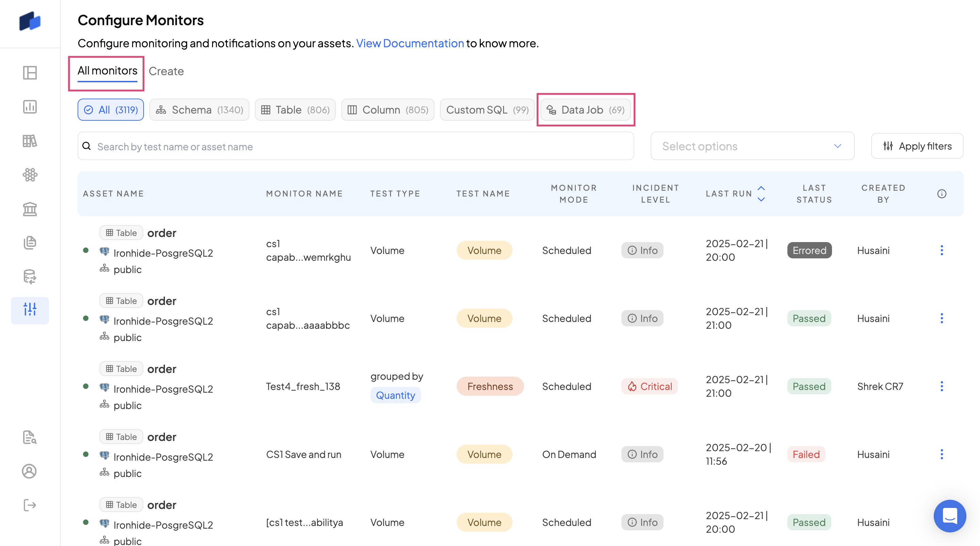Select the Data Job (69) filter chip
The image size is (980, 546).
(586, 110)
